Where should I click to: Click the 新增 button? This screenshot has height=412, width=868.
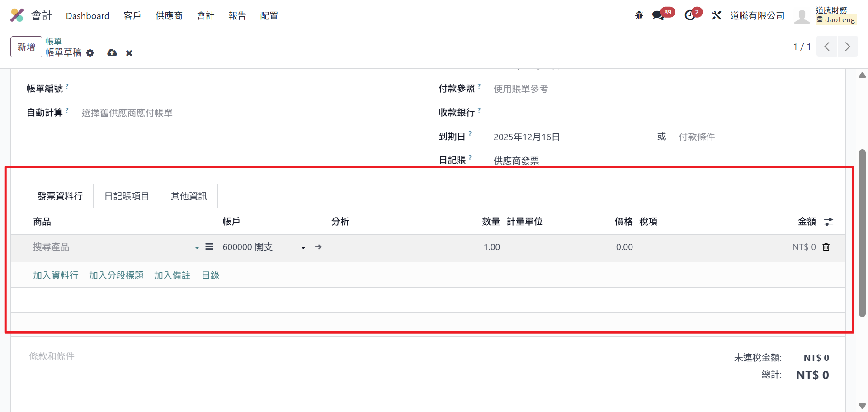26,47
